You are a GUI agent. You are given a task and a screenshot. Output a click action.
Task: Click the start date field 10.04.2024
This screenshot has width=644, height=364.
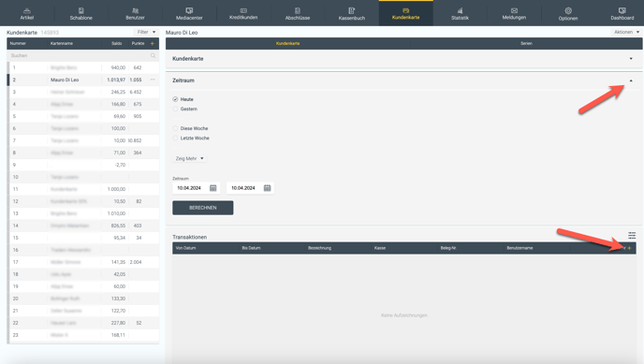(x=196, y=188)
